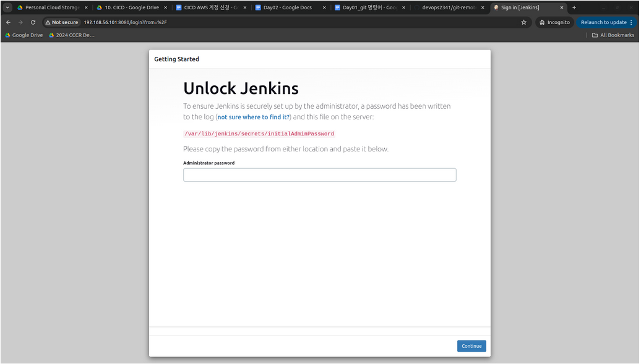Open a new tab with plus icon
641x364 pixels.
(x=574, y=7)
